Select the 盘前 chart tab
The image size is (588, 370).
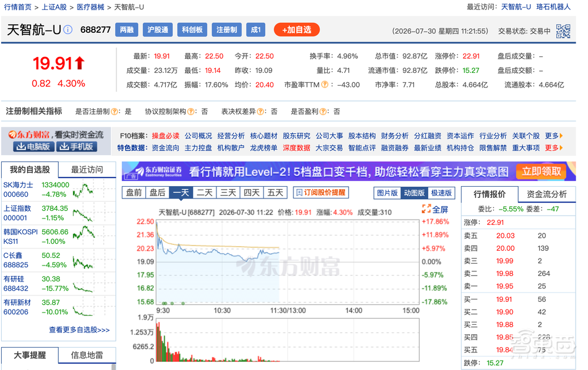tap(134, 193)
